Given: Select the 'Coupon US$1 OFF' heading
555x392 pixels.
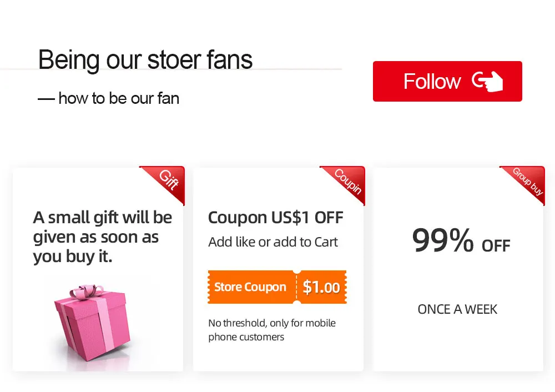Looking at the screenshot, I should click(x=275, y=218).
